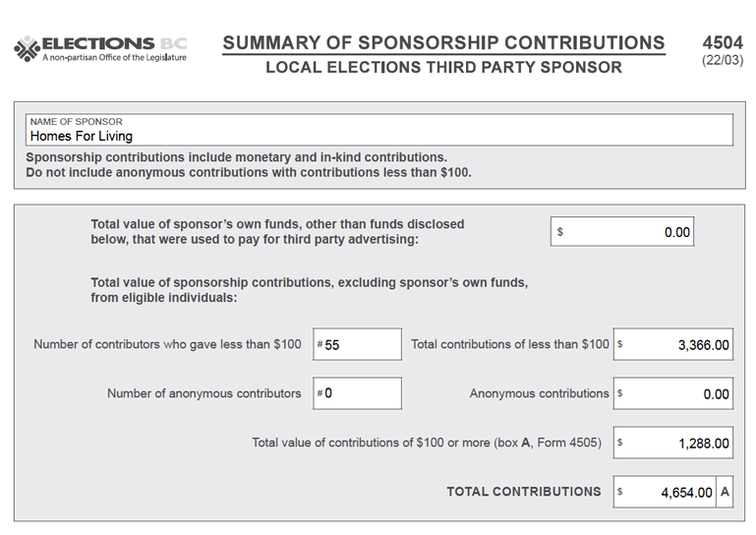Focus the contributors under $100 count field
This screenshot has height=535, width=756.
(x=358, y=345)
